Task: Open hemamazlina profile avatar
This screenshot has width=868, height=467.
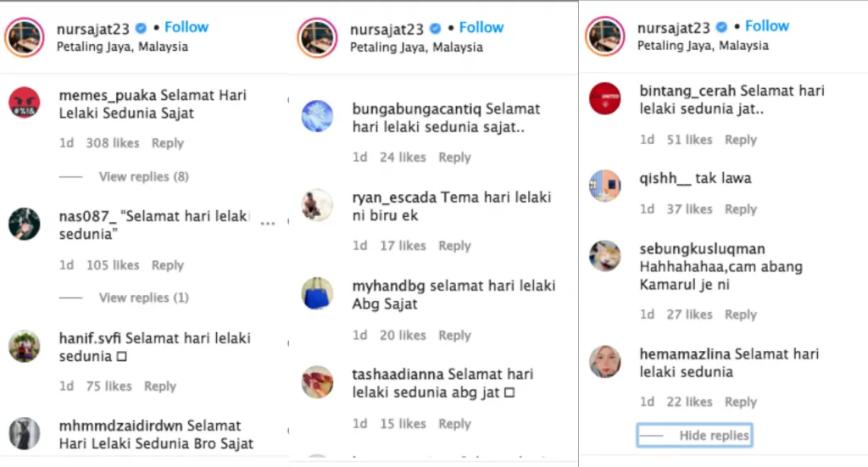Action: pos(604,362)
